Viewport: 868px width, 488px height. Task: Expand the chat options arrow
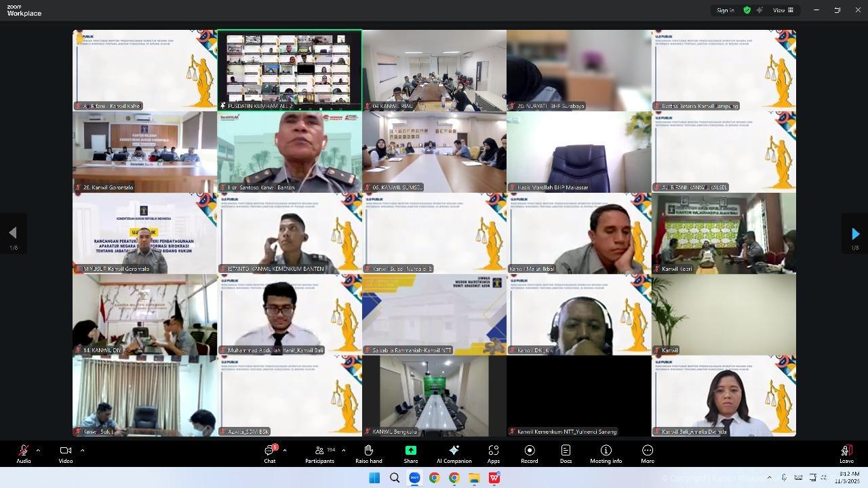(284, 450)
